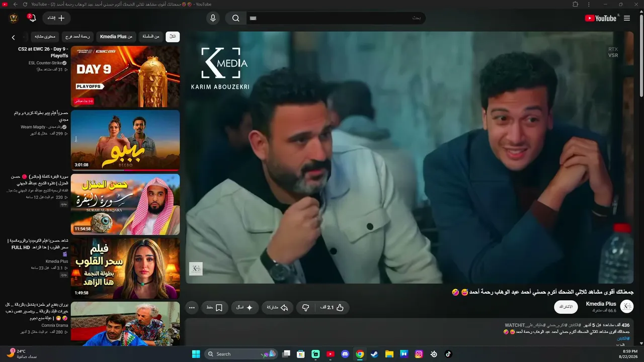644x362 pixels.
Task: Open the on-screen keyboard in search box
Action: (253, 18)
